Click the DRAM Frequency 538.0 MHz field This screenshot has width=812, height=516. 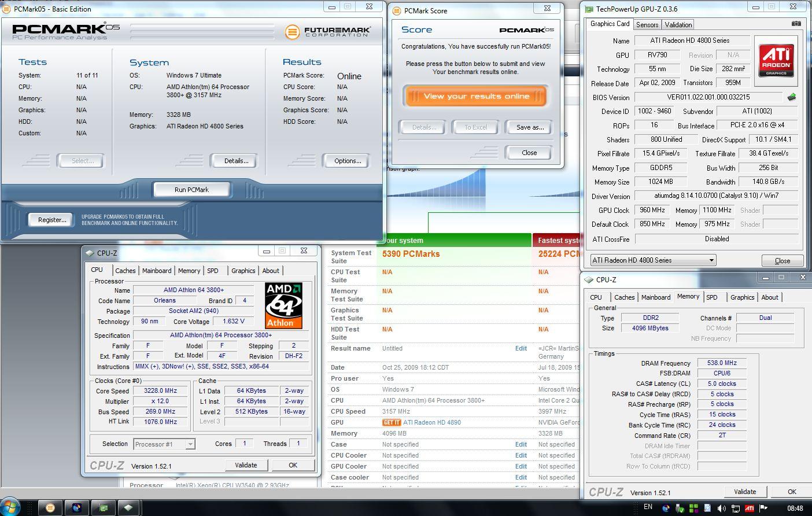(x=722, y=363)
